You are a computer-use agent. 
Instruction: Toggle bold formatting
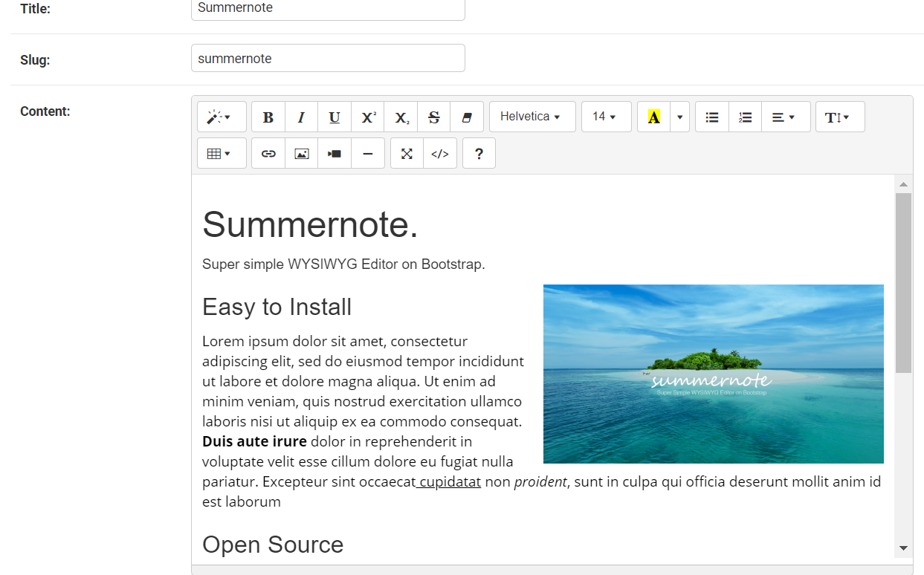pos(268,117)
